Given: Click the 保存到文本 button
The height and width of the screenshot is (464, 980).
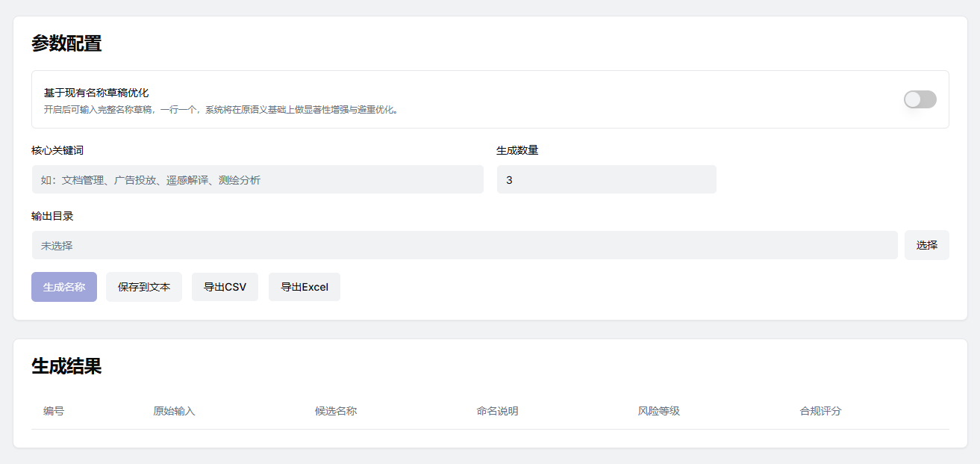Looking at the screenshot, I should pyautogui.click(x=144, y=287).
